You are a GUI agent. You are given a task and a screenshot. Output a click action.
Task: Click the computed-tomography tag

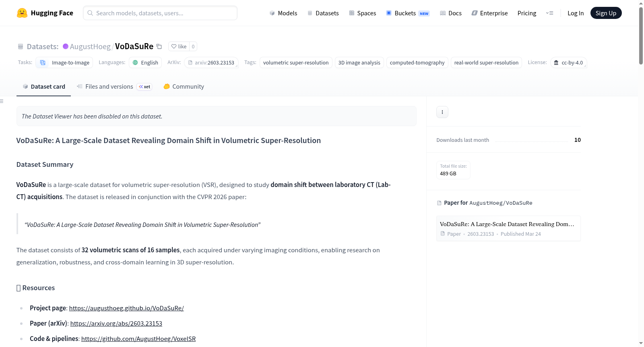(x=417, y=62)
